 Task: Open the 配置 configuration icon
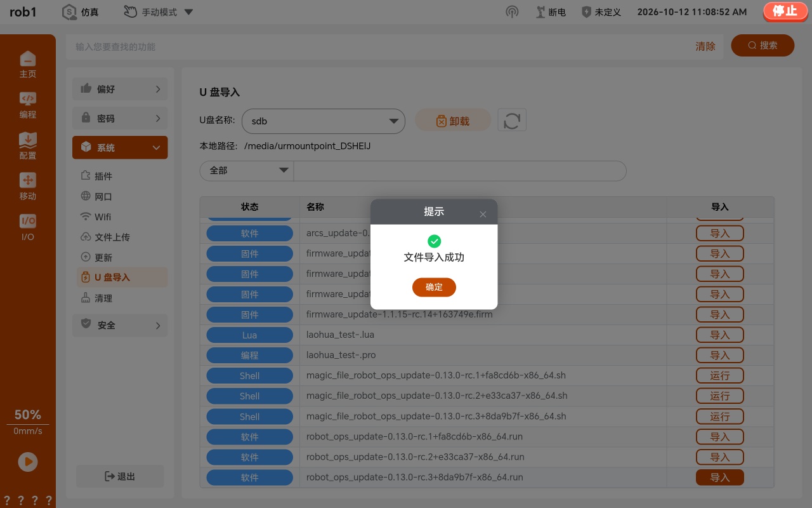28,145
